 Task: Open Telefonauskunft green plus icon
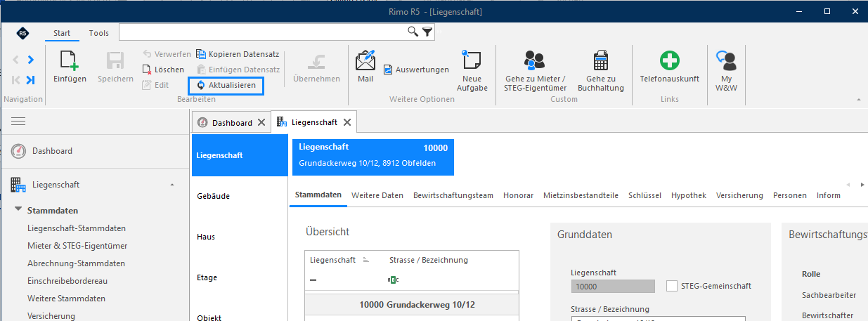[669, 60]
